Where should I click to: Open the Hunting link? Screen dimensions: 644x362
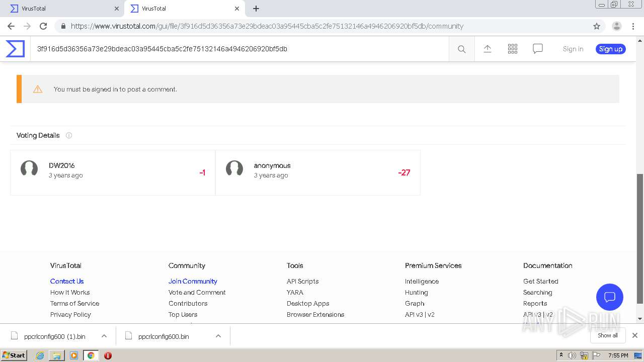tap(417, 292)
